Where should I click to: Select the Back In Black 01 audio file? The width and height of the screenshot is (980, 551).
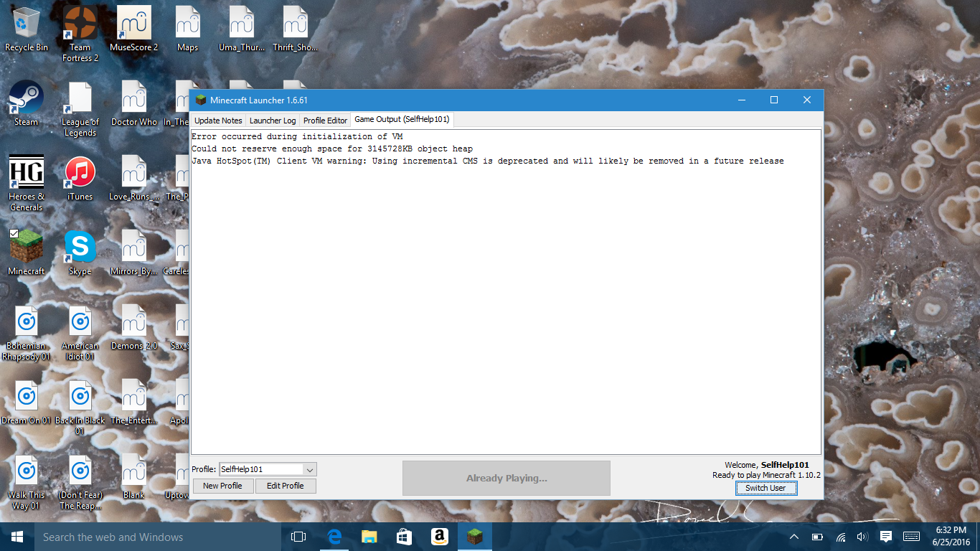pyautogui.click(x=80, y=408)
